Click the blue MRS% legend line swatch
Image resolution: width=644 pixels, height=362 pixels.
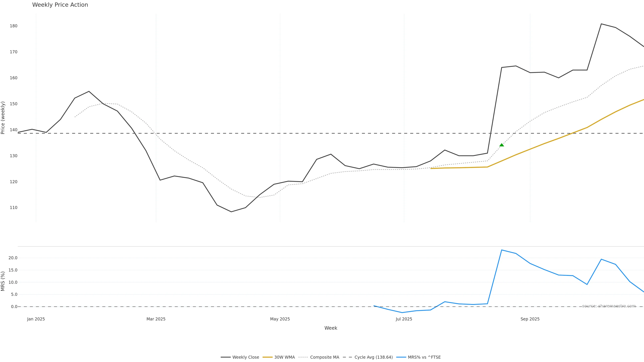[x=401, y=357]
